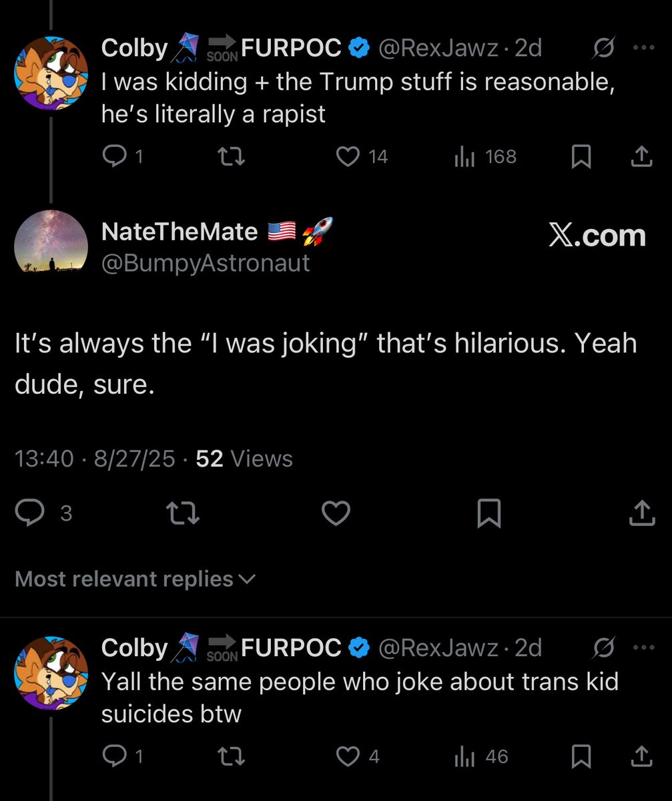The height and width of the screenshot is (801, 672).
Task: Reply to the main post with 3 replies
Action: click(x=43, y=513)
